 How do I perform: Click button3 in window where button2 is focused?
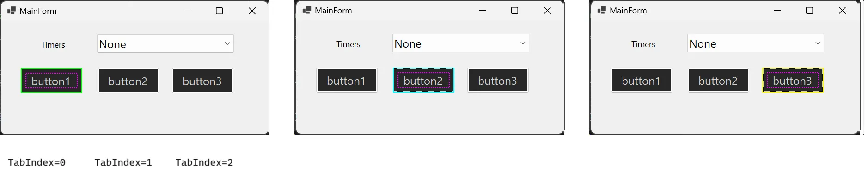click(x=498, y=81)
